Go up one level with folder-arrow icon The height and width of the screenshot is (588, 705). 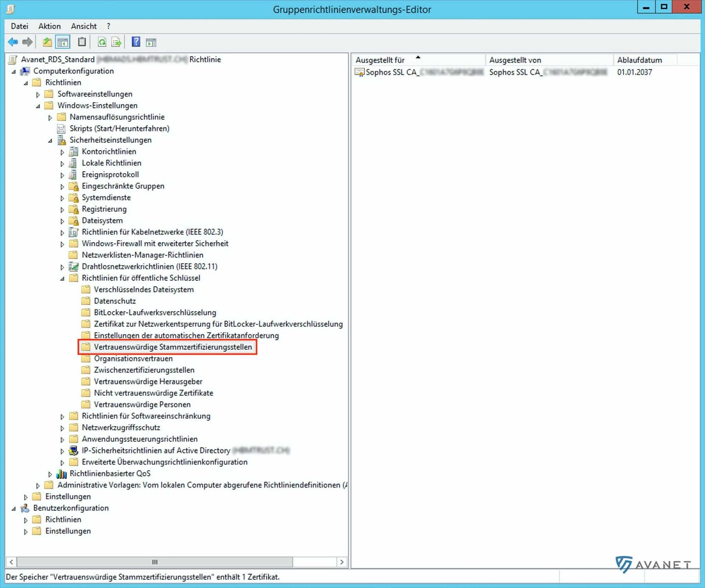coord(47,42)
